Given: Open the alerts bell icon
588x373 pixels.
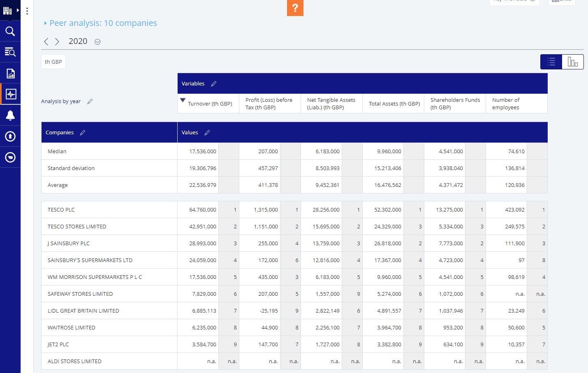Looking at the screenshot, I should 10,115.
